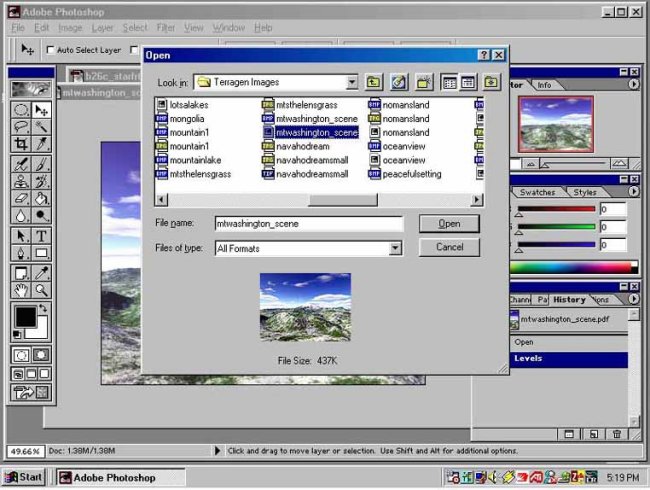The width and height of the screenshot is (650, 490).
Task: Select the Crop tool
Action: coord(21,143)
